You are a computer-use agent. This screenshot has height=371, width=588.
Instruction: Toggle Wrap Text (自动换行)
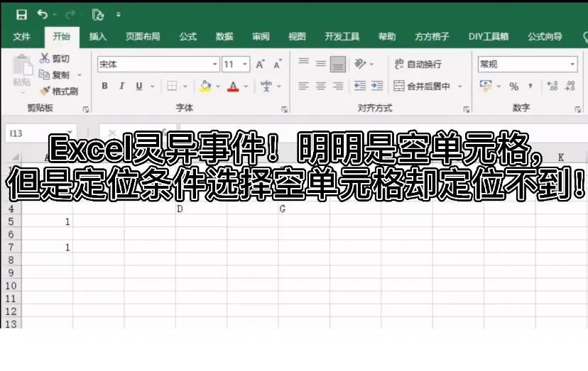tap(418, 64)
